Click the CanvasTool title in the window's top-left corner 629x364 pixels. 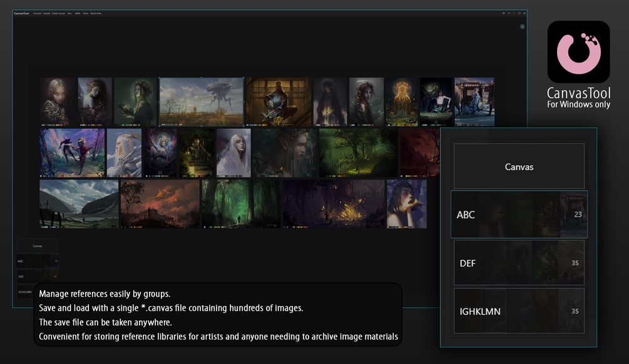[x=21, y=13]
